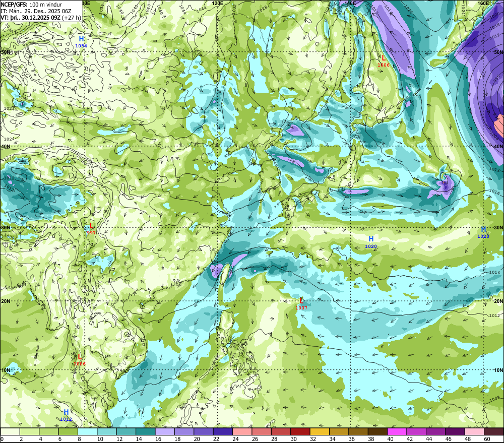The height and width of the screenshot is (443, 504).
Task: Click the deep indigo 22–24 legend swatch
Action: click(223, 431)
